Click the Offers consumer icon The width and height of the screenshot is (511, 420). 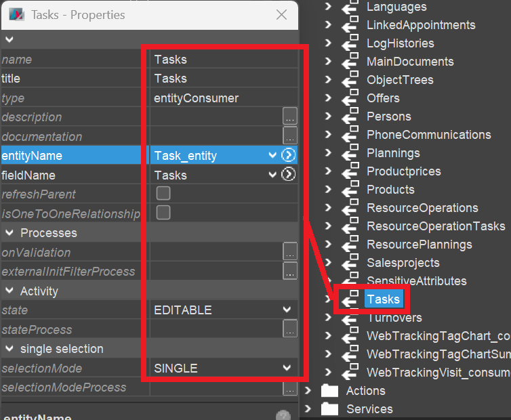pos(349,98)
